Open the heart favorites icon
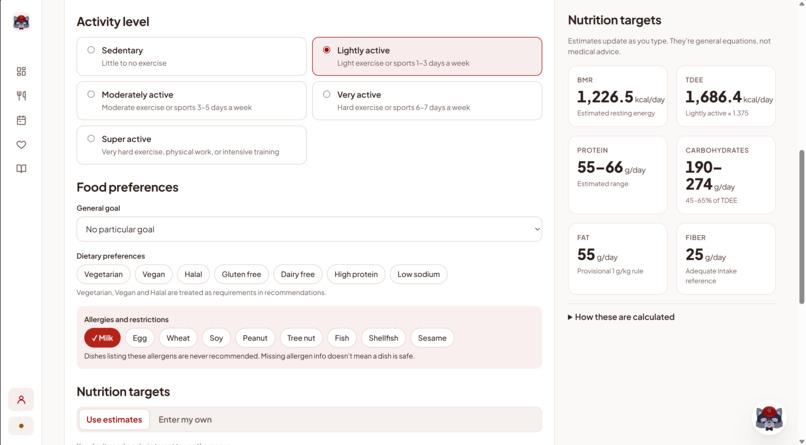This screenshot has height=445, width=806. [21, 145]
